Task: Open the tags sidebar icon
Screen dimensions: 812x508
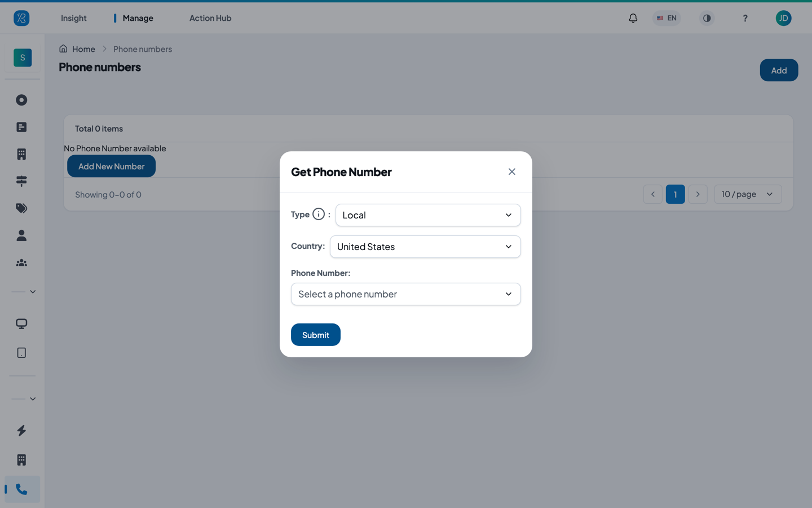Action: (x=21, y=208)
